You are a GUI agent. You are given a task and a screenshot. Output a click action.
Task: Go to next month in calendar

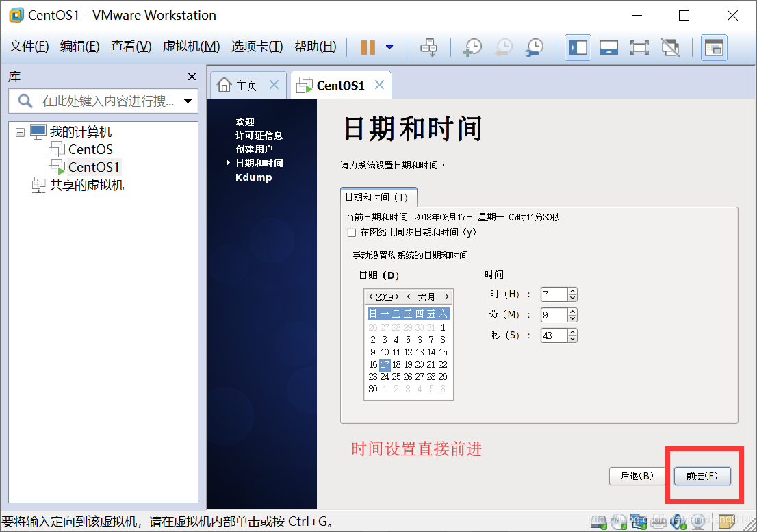(446, 296)
